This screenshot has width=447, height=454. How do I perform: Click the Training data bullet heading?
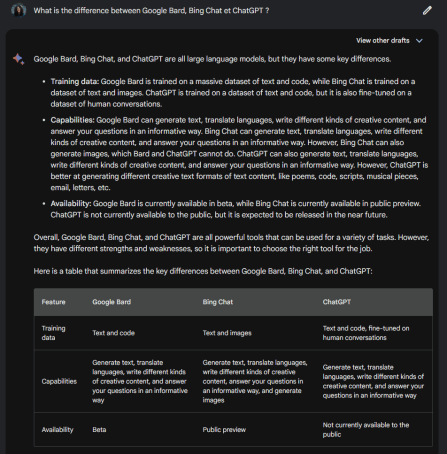click(x=75, y=82)
